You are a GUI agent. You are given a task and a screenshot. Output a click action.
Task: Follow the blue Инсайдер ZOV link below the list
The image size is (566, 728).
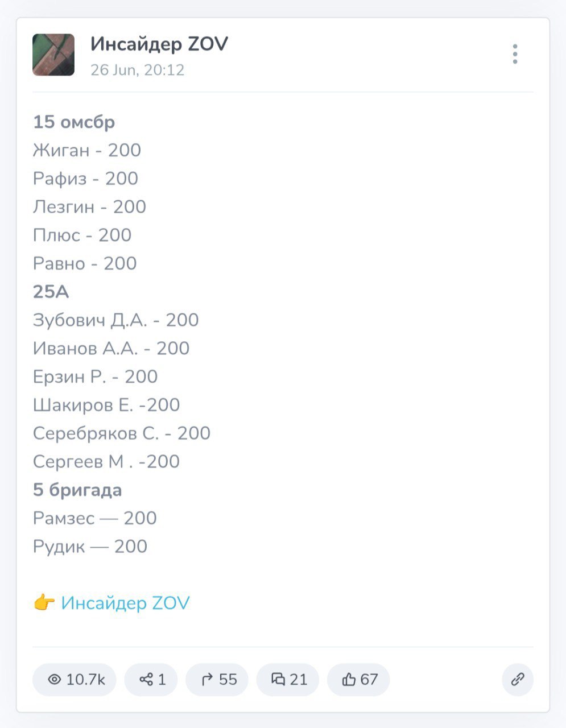(125, 603)
